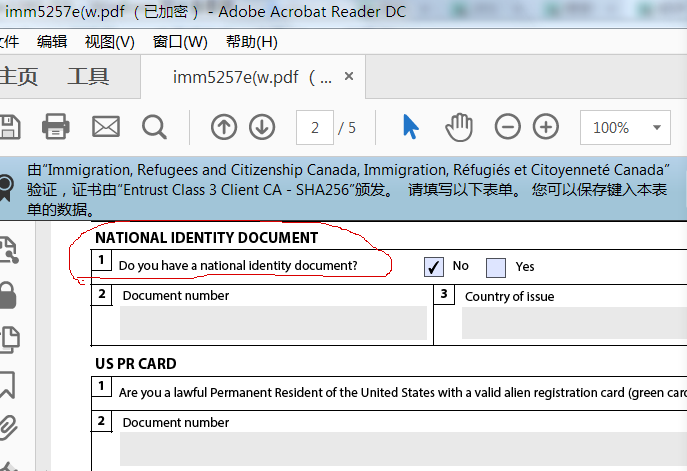The height and width of the screenshot is (471, 687).
Task: Click the Print file icon
Action: click(x=55, y=127)
